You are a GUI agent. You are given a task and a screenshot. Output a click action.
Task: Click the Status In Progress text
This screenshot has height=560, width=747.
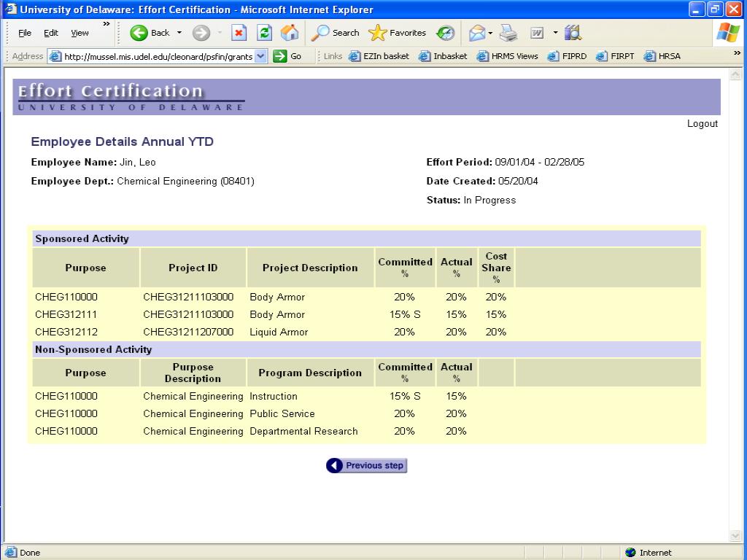click(x=471, y=200)
